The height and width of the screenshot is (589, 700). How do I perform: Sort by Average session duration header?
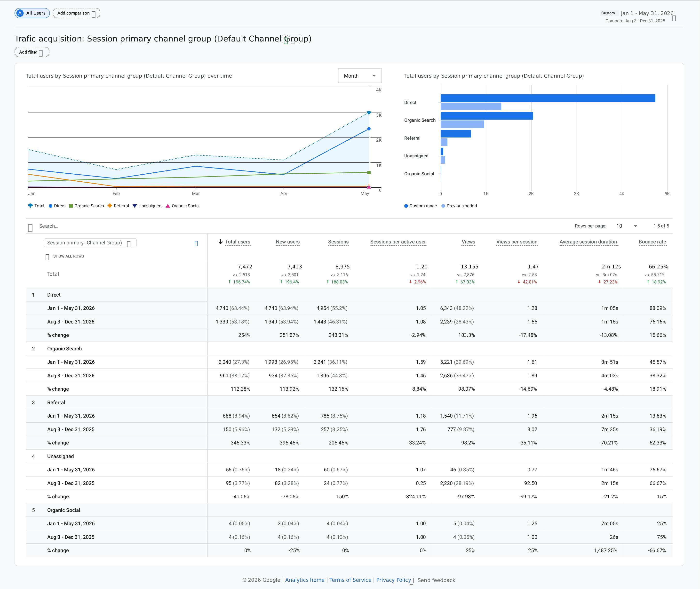[x=588, y=242]
